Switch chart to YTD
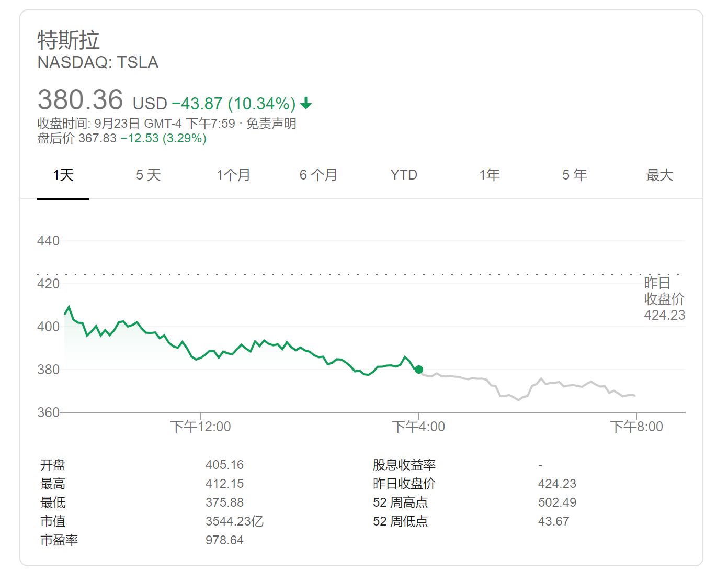This screenshot has height=581, width=728. click(404, 175)
